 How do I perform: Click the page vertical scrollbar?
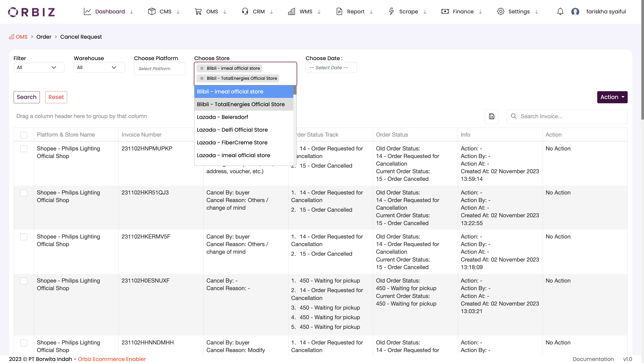point(642,60)
